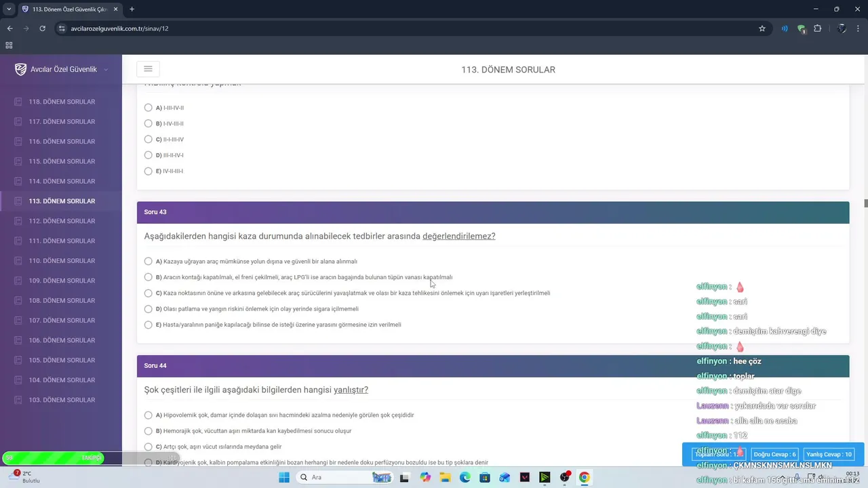Open 107. DÖNEM SORULAR in sidebar
Image resolution: width=868 pixels, height=488 pixels.
(x=61, y=321)
